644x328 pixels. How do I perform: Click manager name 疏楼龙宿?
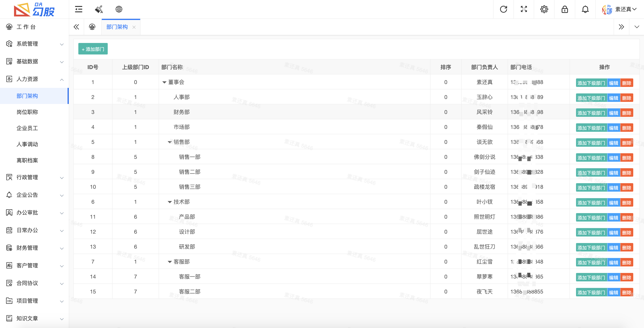click(484, 187)
